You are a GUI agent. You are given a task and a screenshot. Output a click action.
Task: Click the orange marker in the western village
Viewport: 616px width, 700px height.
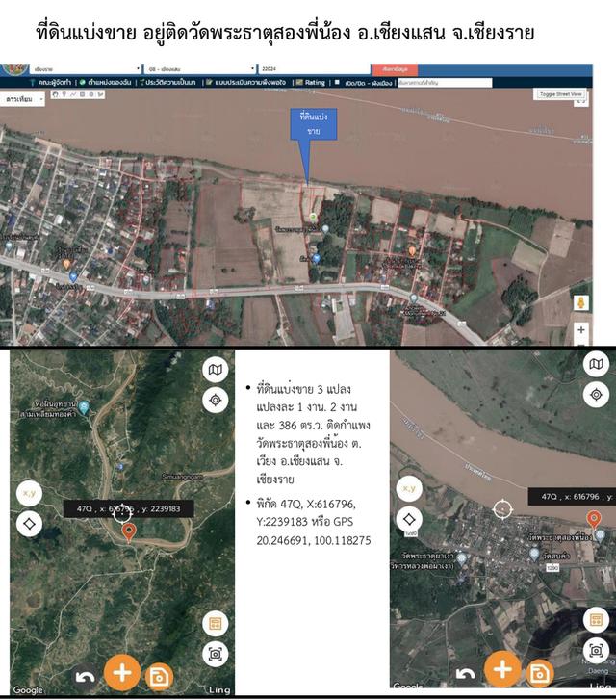pyautogui.click(x=66, y=264)
